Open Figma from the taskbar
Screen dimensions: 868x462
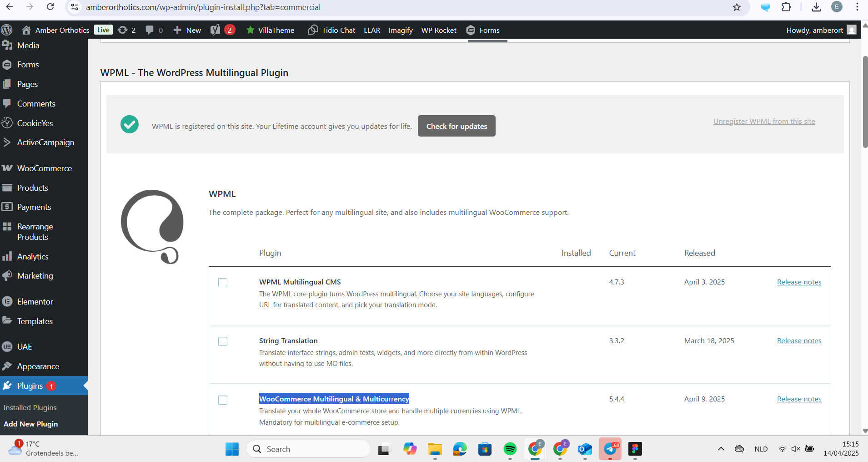(x=635, y=449)
